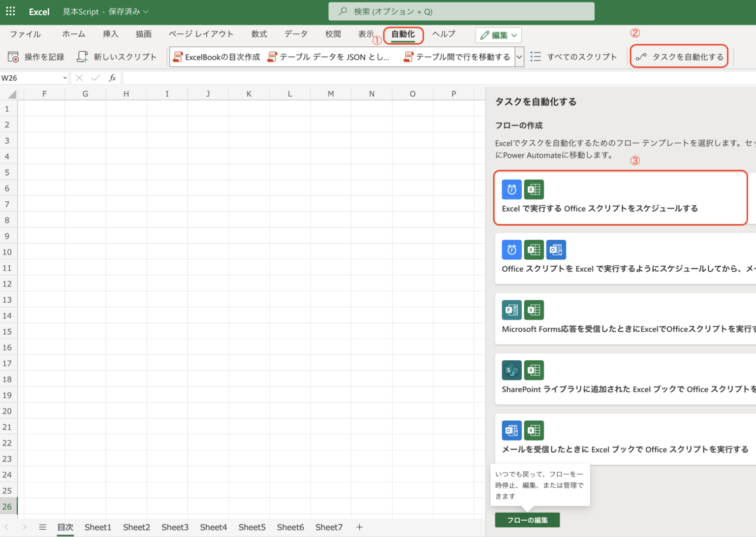Open the ExcelBookの目次作成 script
756x537 pixels.
[x=217, y=57]
